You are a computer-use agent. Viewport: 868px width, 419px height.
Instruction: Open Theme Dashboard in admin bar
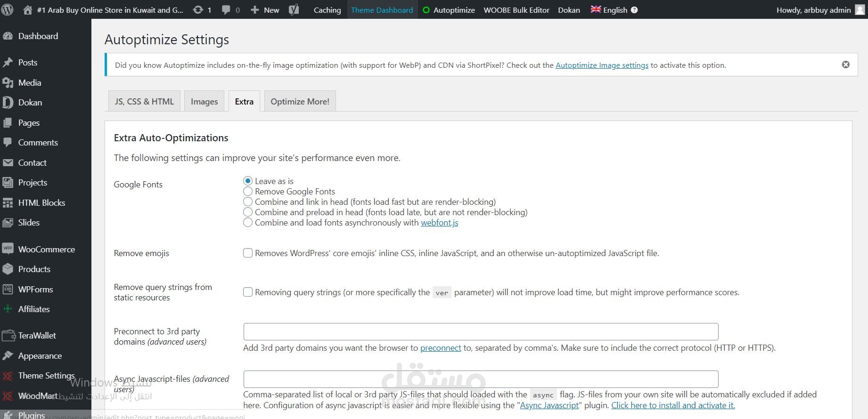point(382,10)
